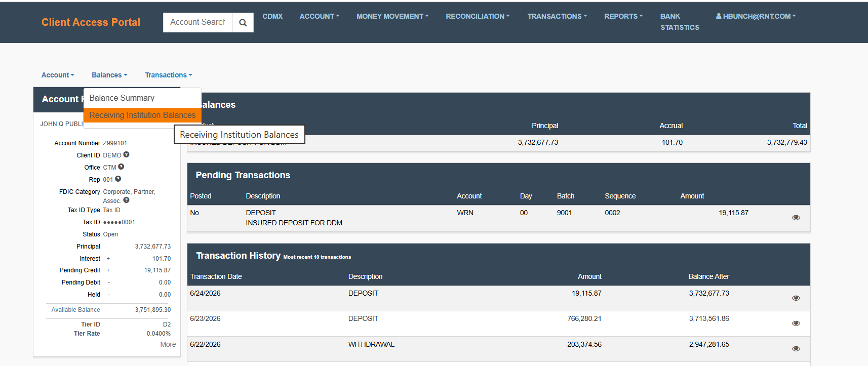Expand the blue Transactions sub-menu
The image size is (868, 366).
169,75
